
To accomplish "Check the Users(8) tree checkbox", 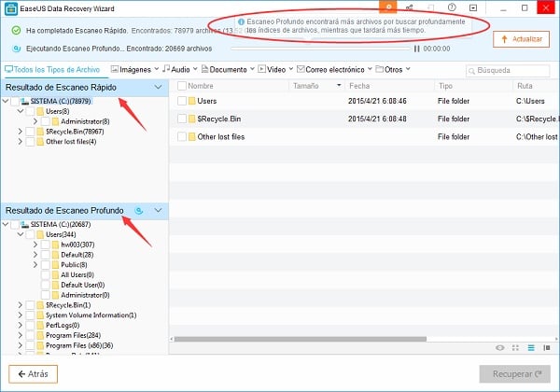I will tap(30, 111).
